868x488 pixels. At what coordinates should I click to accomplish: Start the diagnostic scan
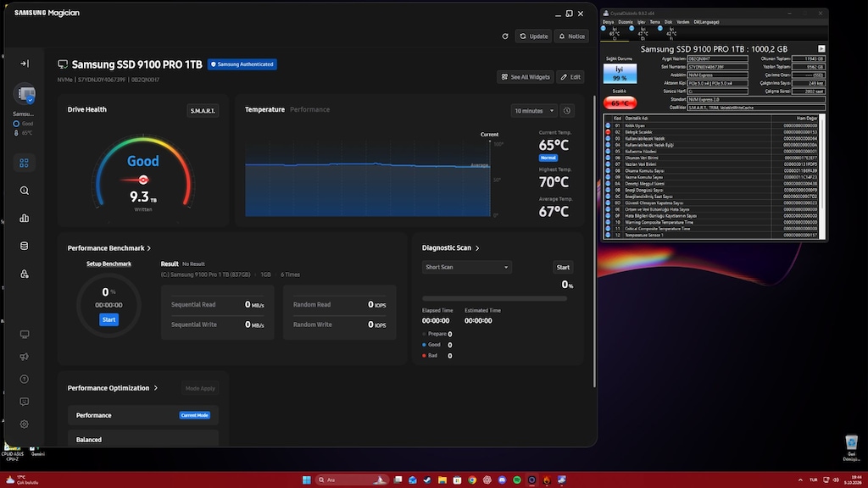tap(563, 267)
